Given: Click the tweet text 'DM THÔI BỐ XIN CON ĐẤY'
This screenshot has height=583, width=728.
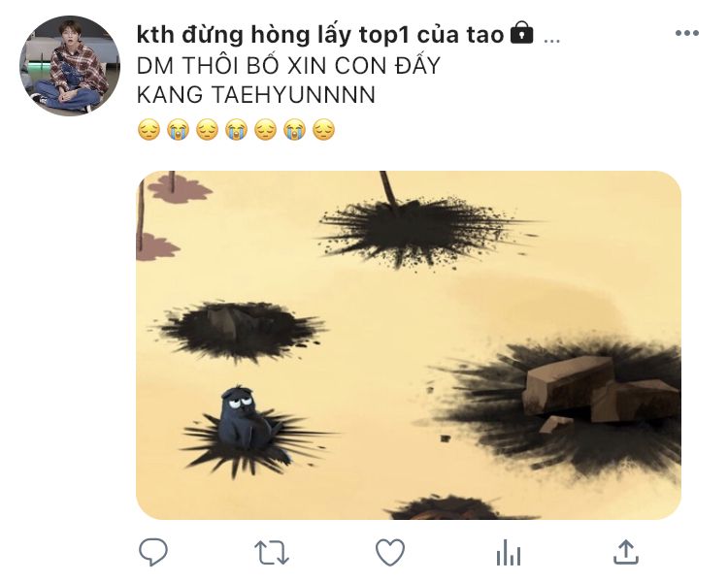Looking at the screenshot, I should point(288,65).
